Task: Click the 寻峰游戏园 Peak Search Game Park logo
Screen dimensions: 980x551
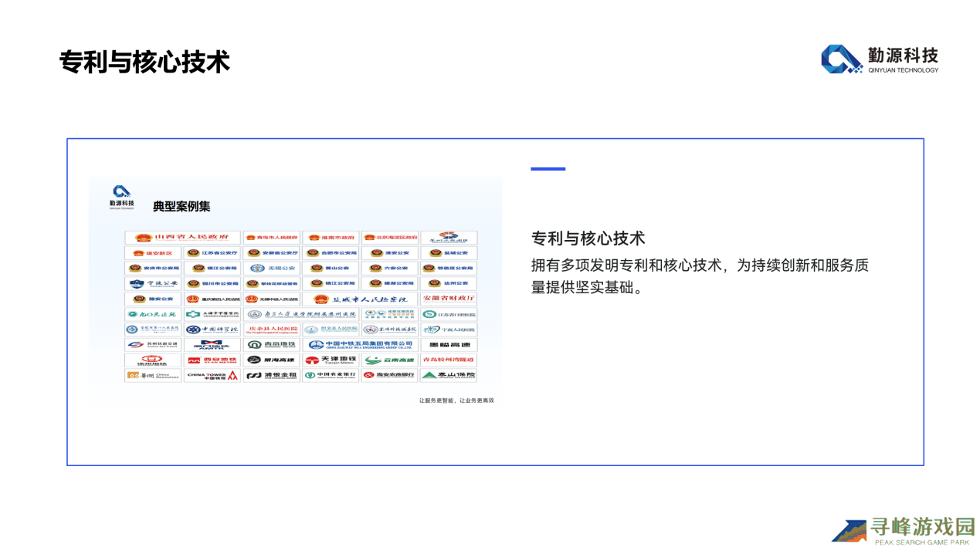Action: 903,531
